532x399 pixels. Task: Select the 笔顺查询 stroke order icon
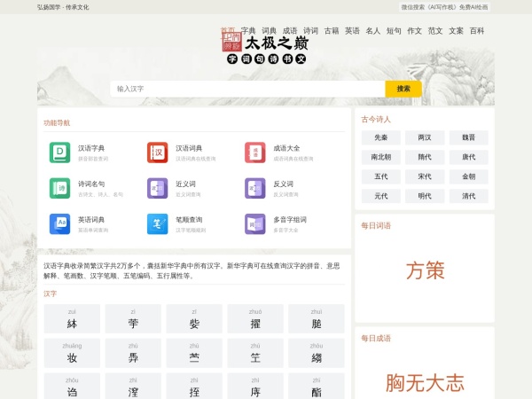point(157,223)
